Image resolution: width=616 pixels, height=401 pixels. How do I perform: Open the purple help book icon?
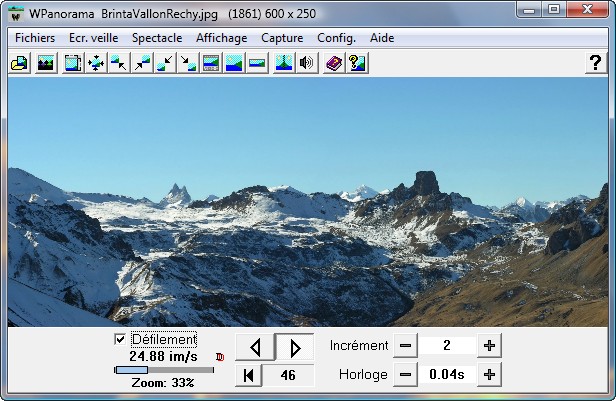pyautogui.click(x=334, y=63)
